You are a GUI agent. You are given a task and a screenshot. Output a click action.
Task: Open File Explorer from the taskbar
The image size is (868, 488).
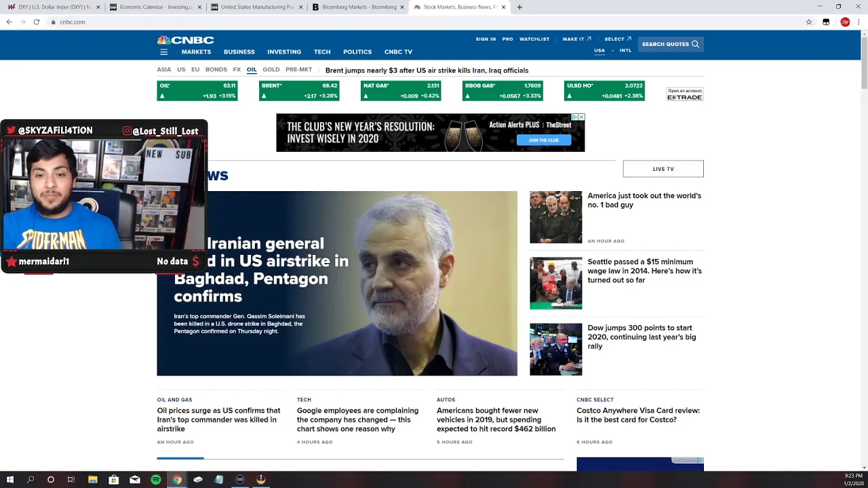[x=93, y=479]
